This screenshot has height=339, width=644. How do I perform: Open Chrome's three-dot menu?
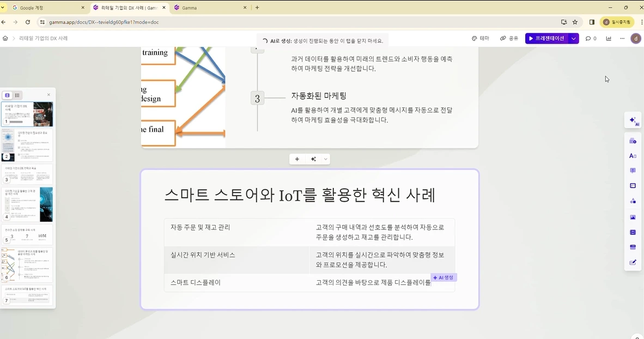pyautogui.click(x=641, y=22)
